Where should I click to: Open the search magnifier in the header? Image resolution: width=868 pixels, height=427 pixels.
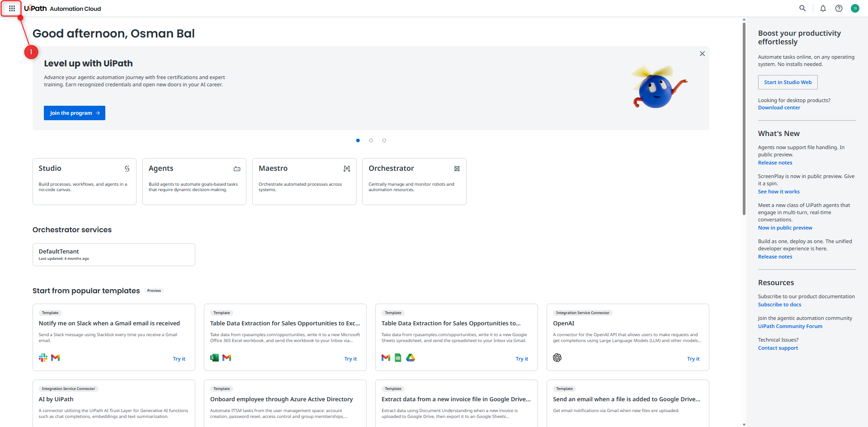[802, 9]
